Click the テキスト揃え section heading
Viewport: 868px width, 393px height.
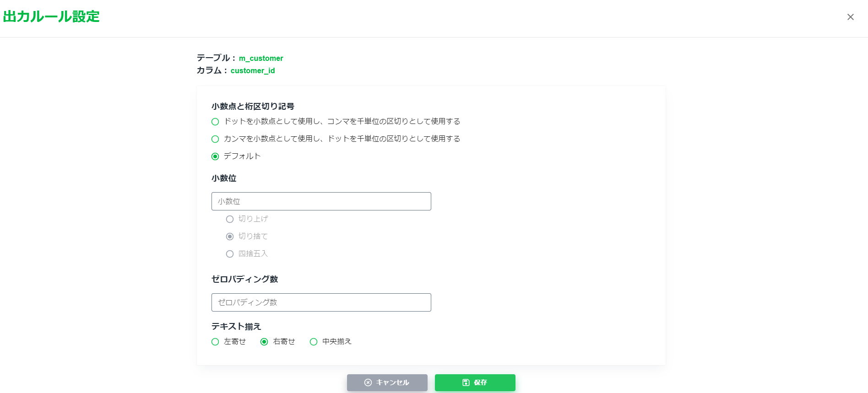[236, 326]
